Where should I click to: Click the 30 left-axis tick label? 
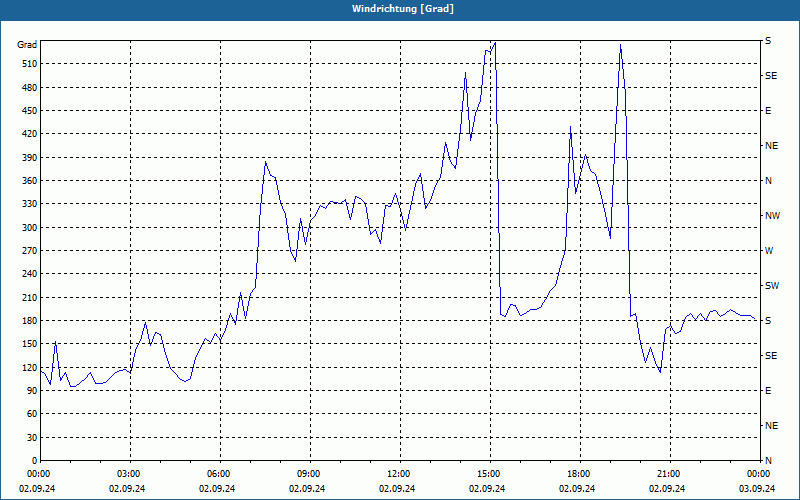click(x=32, y=438)
